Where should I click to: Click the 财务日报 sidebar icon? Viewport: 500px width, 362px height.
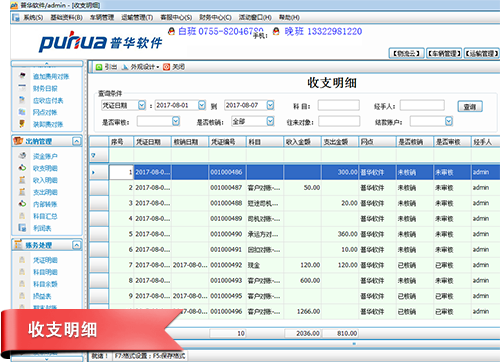(x=22, y=88)
